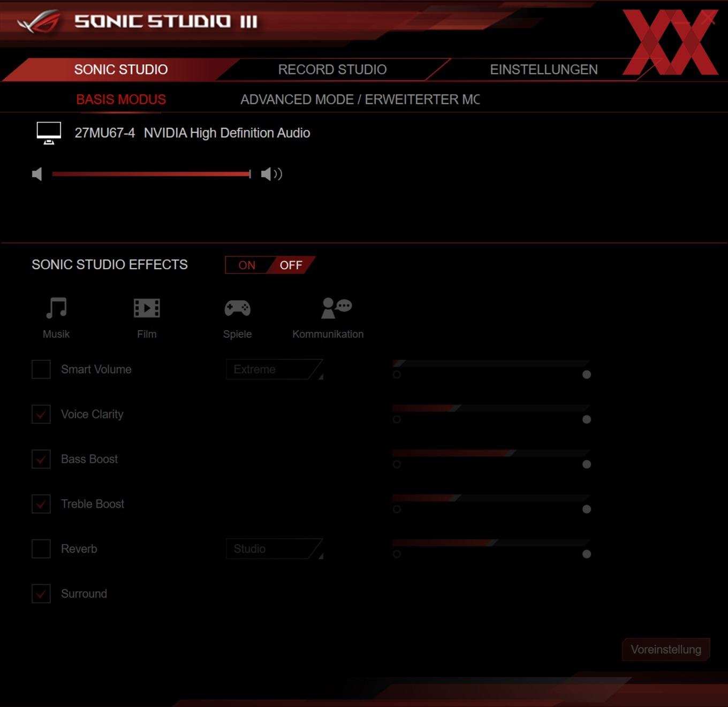Switch Sonic Studio Effects to OFF
Viewport: 728px width, 707px height.
291,265
